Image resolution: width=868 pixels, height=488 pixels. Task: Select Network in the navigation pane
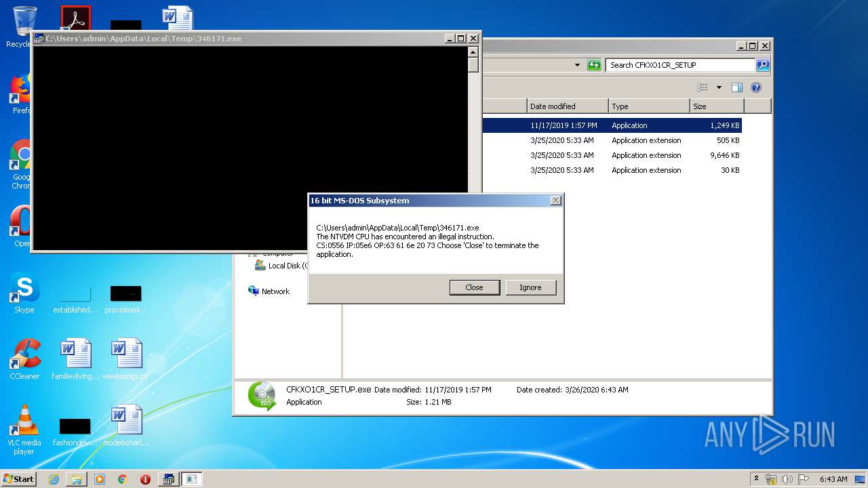(269, 291)
